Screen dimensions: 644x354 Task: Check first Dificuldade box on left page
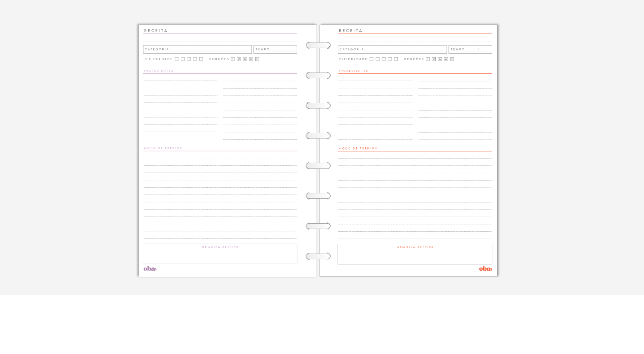point(176,59)
